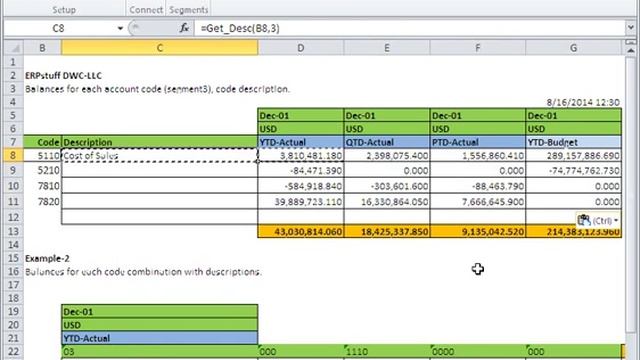The height and width of the screenshot is (360, 640).
Task: Click total cell 9,135,042.520
Action: coord(478,231)
